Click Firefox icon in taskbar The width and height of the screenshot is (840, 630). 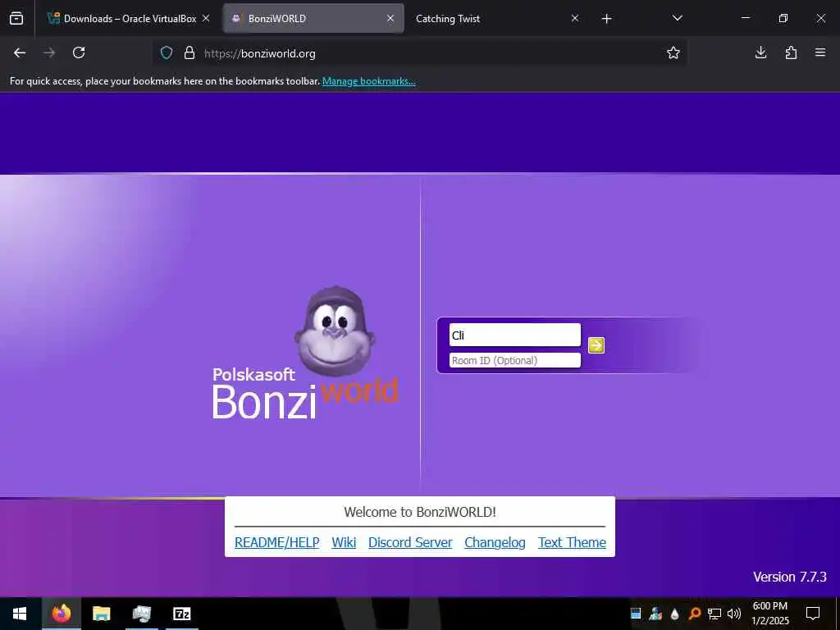tap(61, 614)
